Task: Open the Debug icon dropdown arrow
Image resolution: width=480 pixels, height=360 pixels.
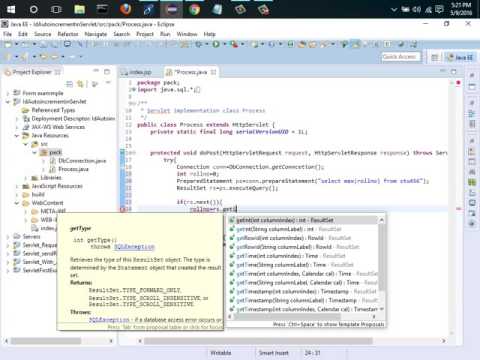Action: pos(207,44)
